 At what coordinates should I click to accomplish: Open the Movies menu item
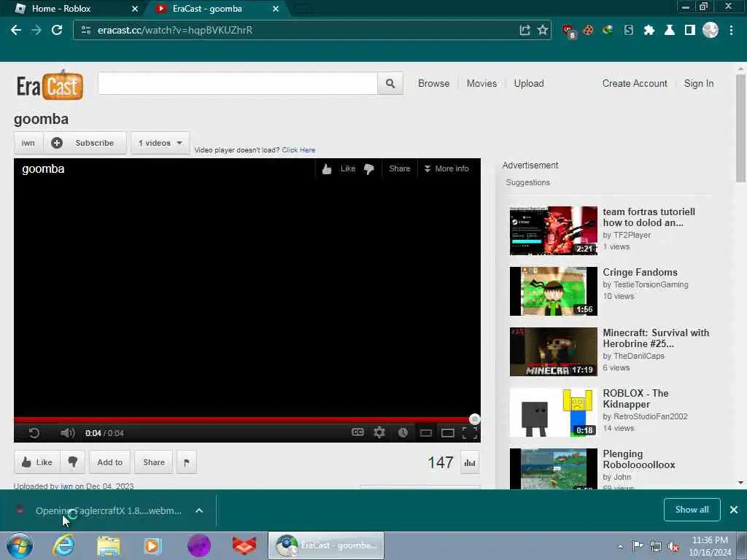pyautogui.click(x=481, y=83)
